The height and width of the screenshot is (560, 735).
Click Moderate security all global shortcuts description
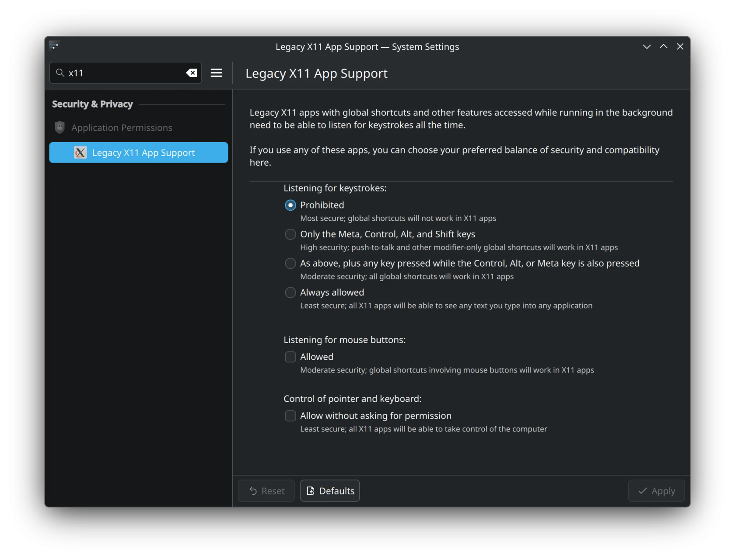pyautogui.click(x=407, y=276)
